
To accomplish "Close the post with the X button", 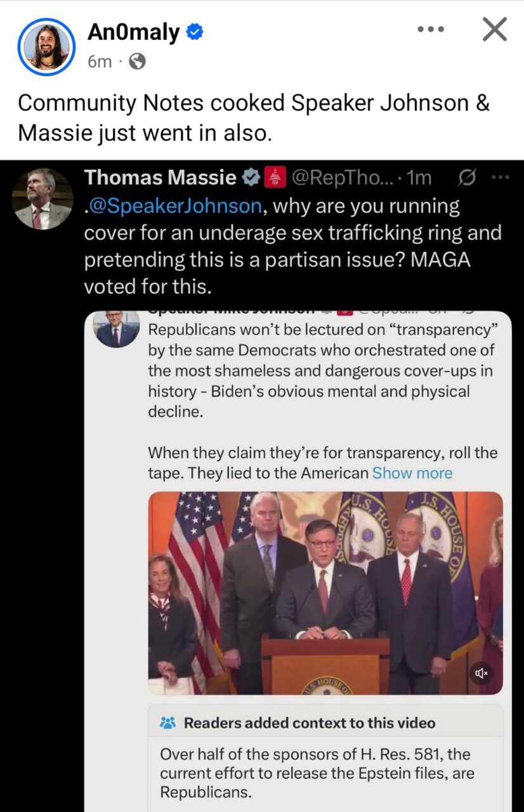I will [494, 29].
